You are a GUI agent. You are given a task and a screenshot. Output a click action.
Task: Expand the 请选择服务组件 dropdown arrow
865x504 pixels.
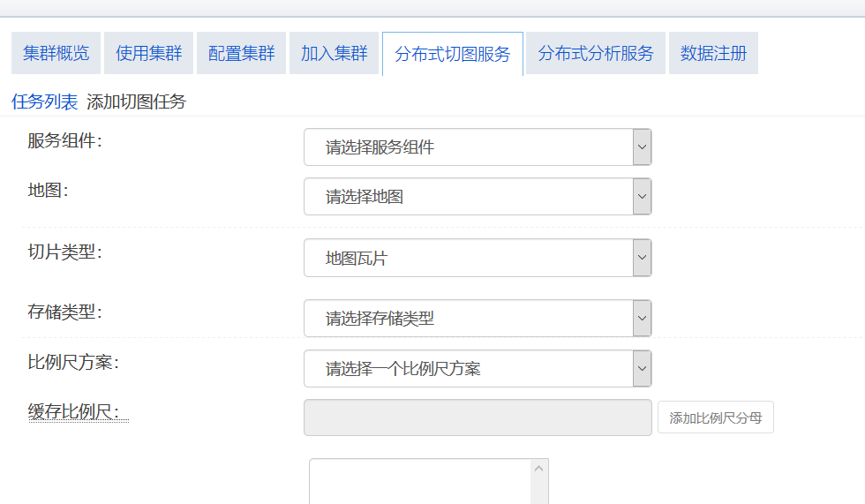(x=642, y=147)
